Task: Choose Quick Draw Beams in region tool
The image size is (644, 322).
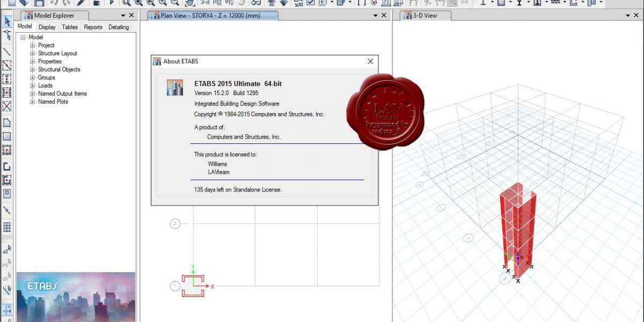Action: click(x=7, y=65)
